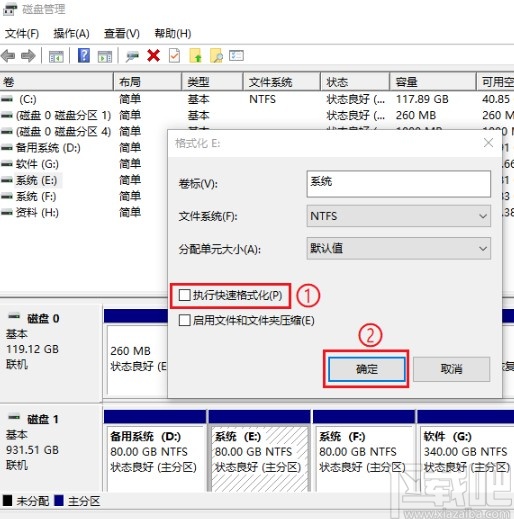Viewport: 514px width, 519px height.
Task: Close the 格式化 E: dialog
Action: coord(488,143)
